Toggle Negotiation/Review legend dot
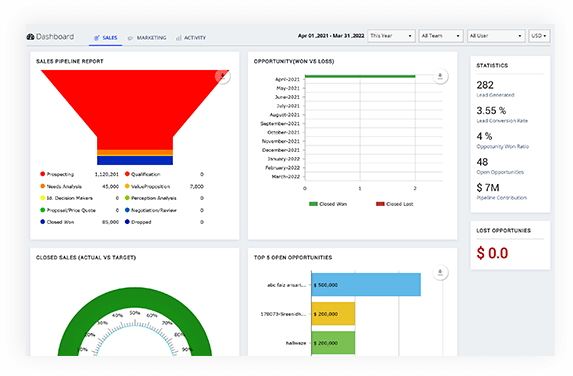573x376 pixels. [x=127, y=210]
